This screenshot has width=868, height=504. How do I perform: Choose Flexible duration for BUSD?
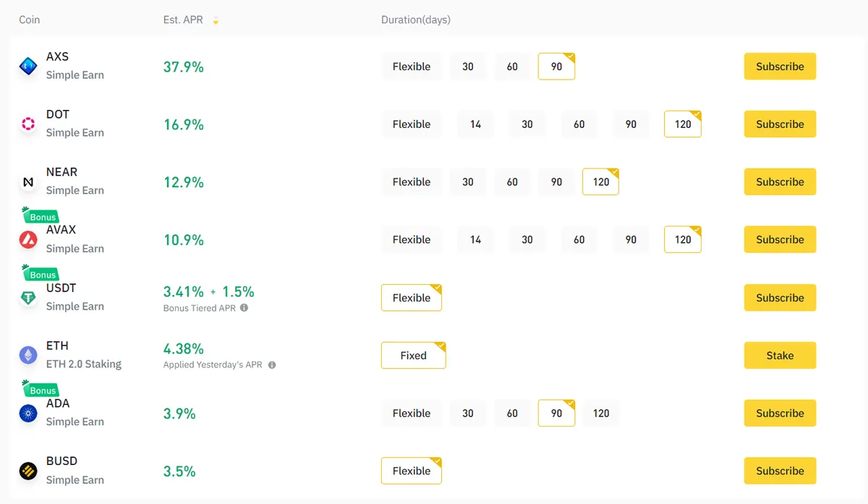[412, 471]
